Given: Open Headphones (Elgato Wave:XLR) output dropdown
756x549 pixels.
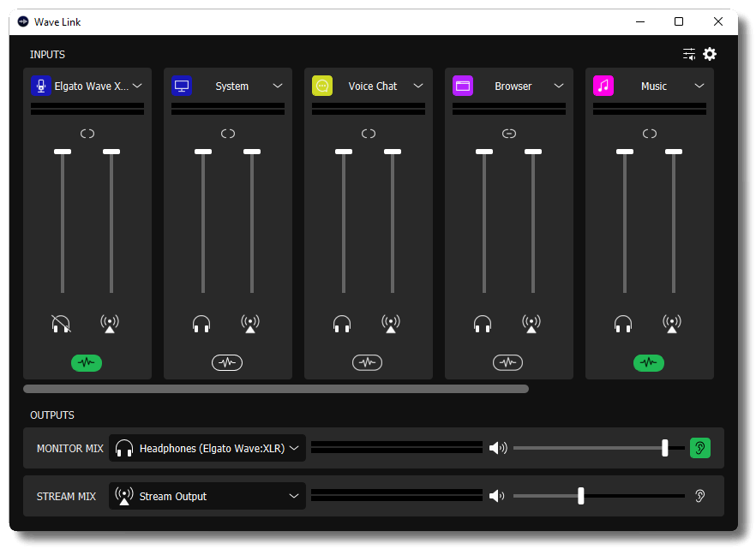Looking at the screenshot, I should tap(207, 448).
